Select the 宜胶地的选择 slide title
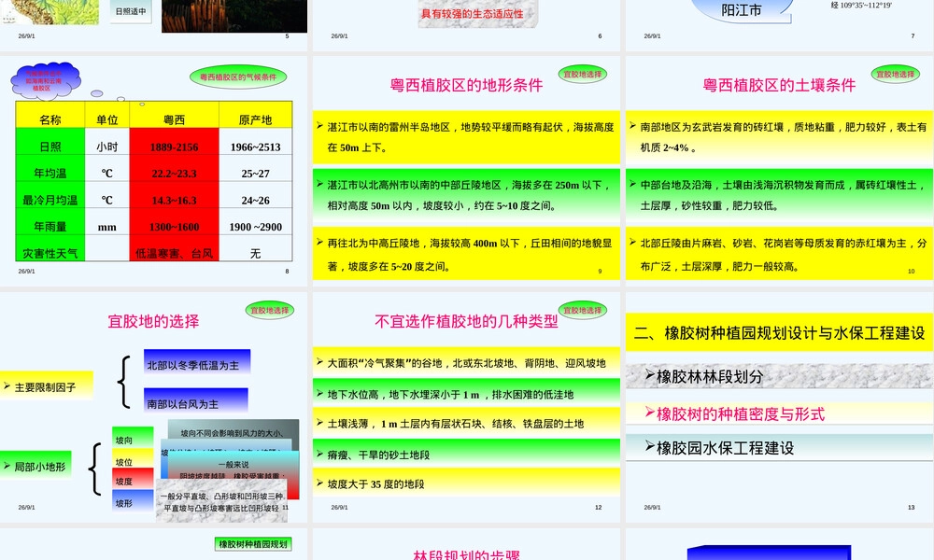 [153, 321]
